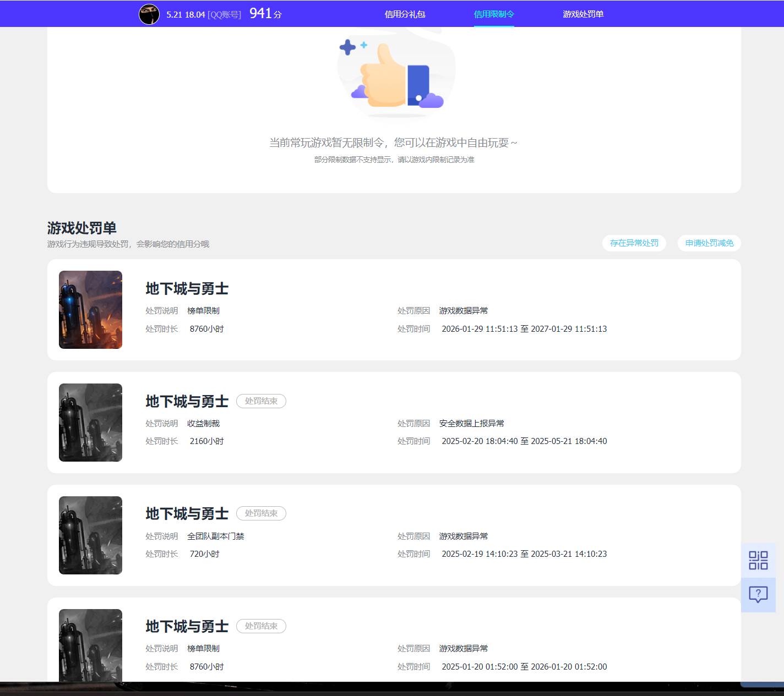Viewport: 784px width, 696px height.
Task: Open the question mark feedback icon
Action: click(759, 594)
